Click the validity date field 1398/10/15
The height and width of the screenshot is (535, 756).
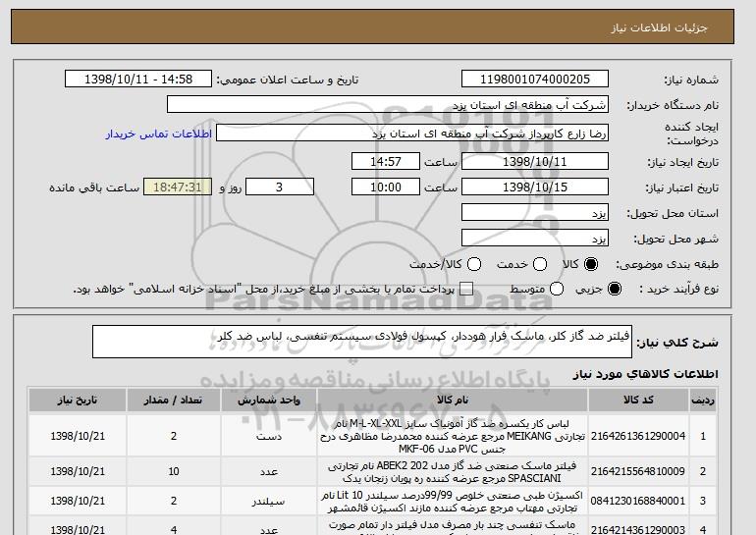coord(535,187)
